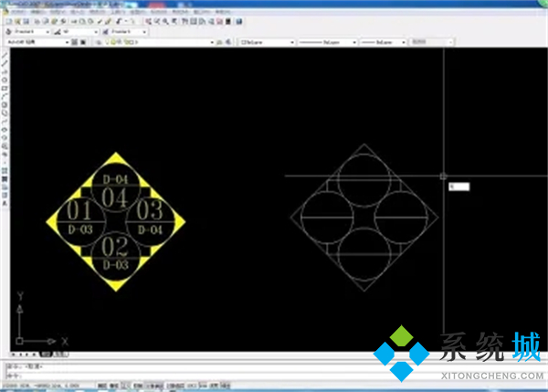
Task: Select the yellow diamond block labeled 04
Action: (116, 196)
